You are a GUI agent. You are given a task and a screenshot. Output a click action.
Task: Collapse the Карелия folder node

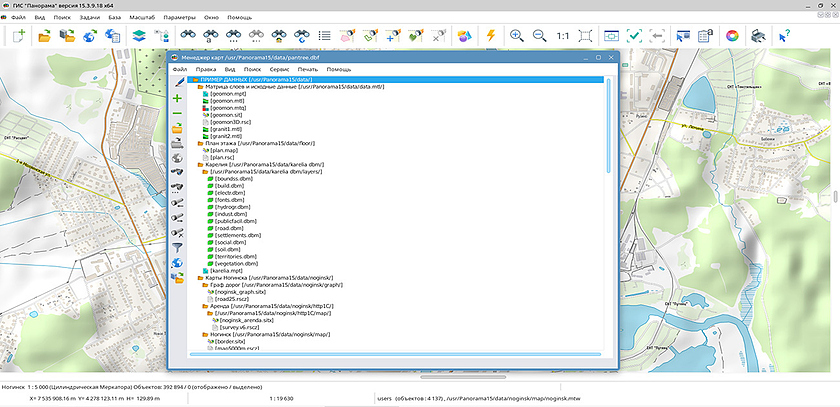(201, 164)
